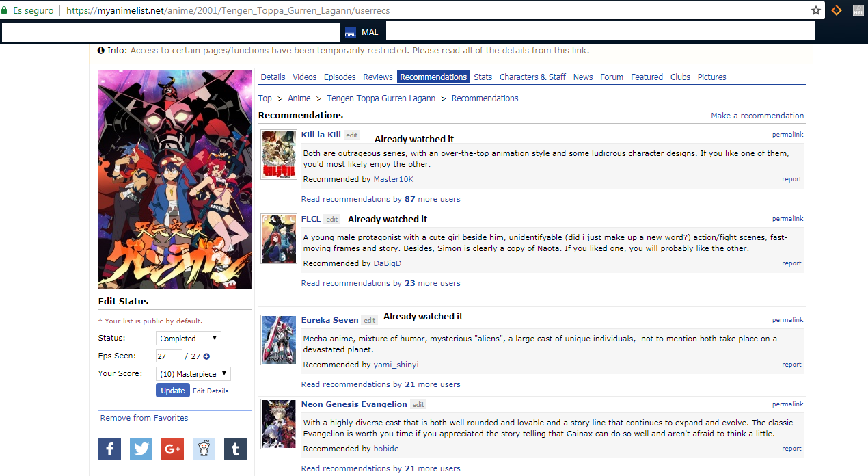Open the Status dropdown showing Completed
The width and height of the screenshot is (868, 476).
(x=188, y=339)
